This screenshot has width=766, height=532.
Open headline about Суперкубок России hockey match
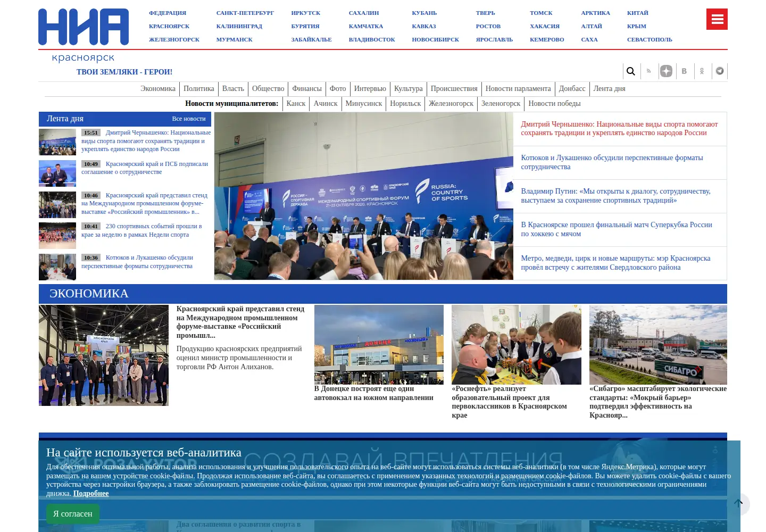click(x=617, y=229)
